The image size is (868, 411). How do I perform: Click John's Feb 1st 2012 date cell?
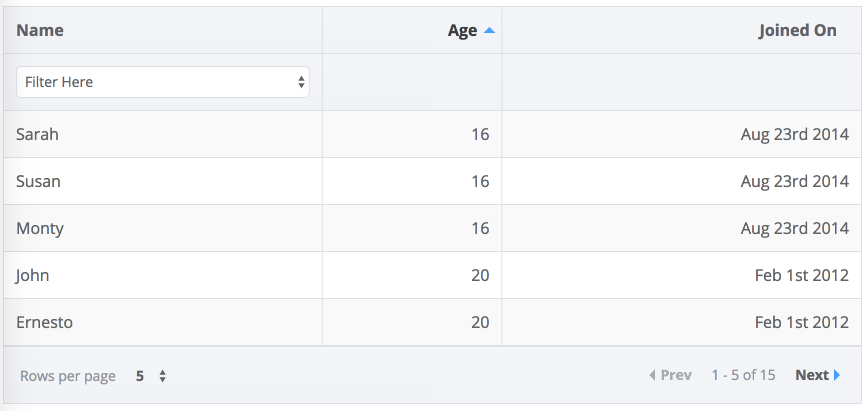pos(801,275)
